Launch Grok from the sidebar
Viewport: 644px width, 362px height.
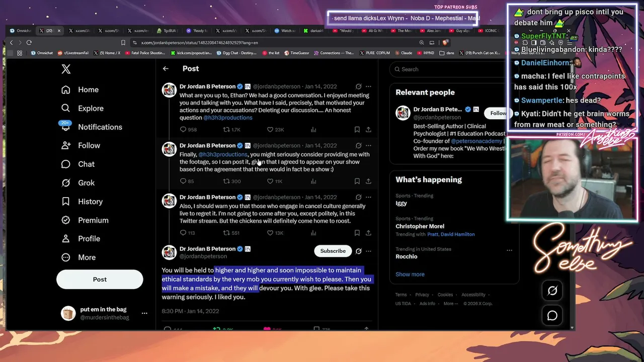coord(78,183)
